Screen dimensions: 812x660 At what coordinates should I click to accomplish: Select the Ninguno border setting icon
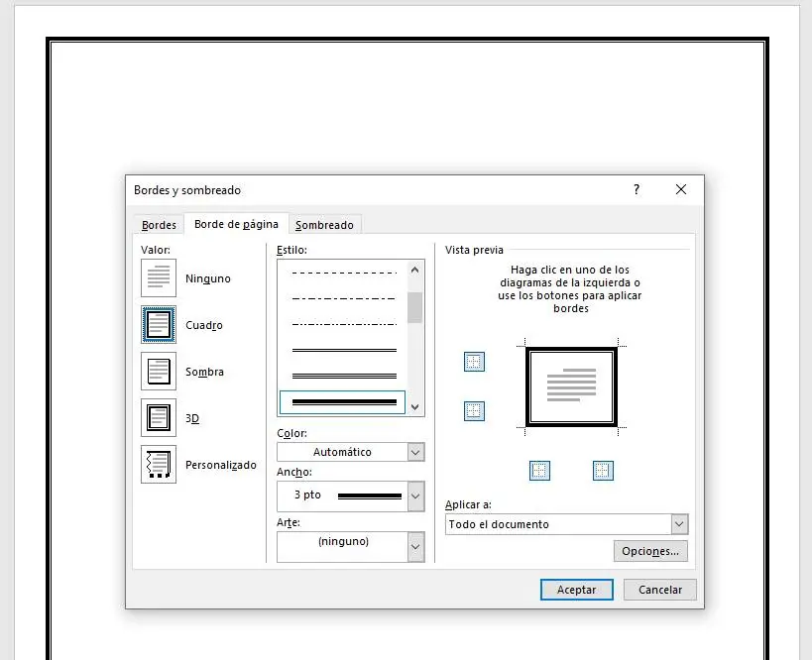159,278
